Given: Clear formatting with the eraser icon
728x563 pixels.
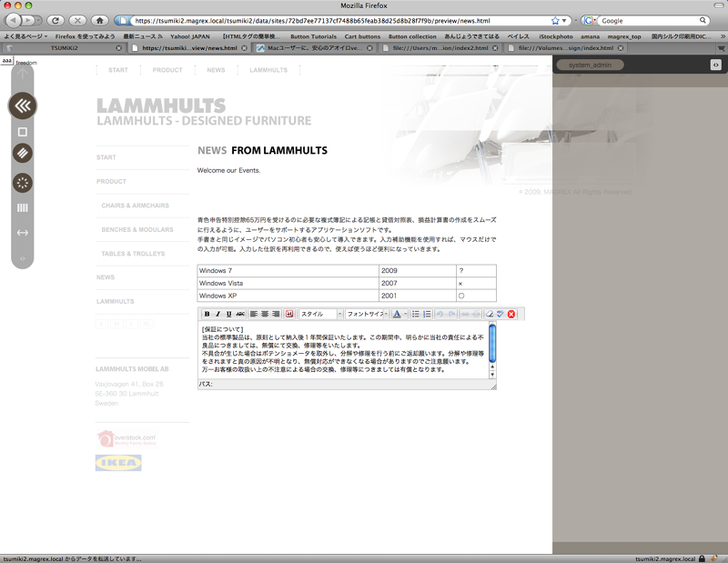Looking at the screenshot, I should pos(490,314).
